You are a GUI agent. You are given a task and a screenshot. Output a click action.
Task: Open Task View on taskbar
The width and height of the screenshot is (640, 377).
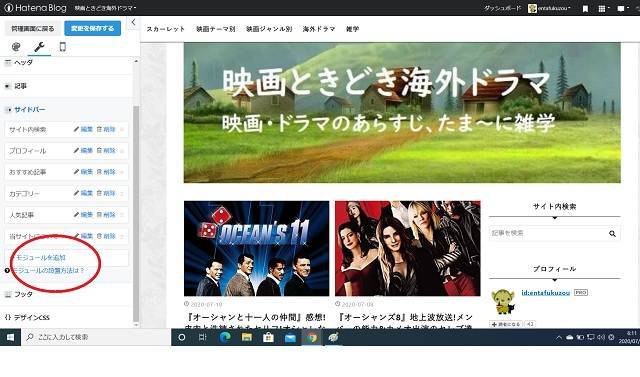(202, 337)
